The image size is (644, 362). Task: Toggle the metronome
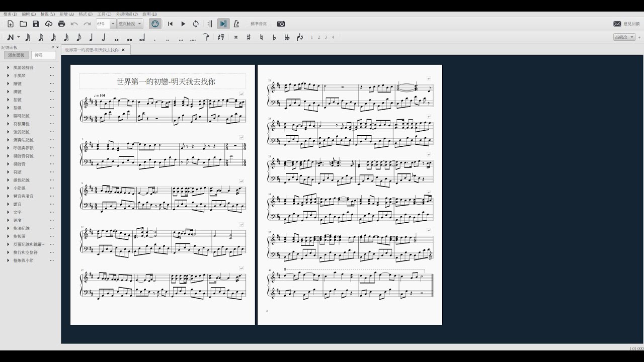click(x=236, y=24)
